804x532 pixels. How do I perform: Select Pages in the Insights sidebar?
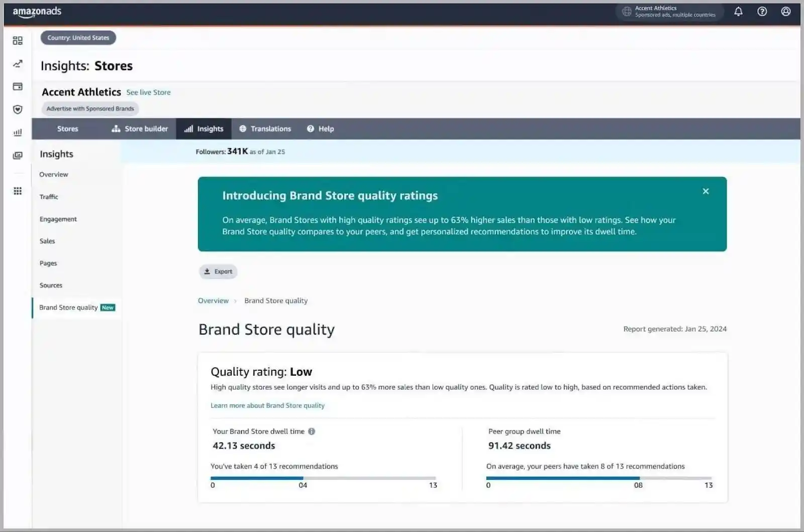pyautogui.click(x=48, y=263)
